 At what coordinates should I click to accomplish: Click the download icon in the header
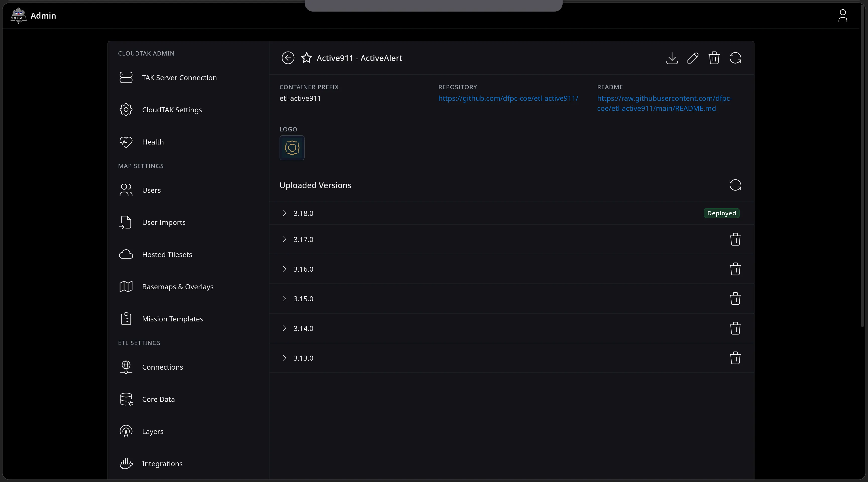[672, 58]
